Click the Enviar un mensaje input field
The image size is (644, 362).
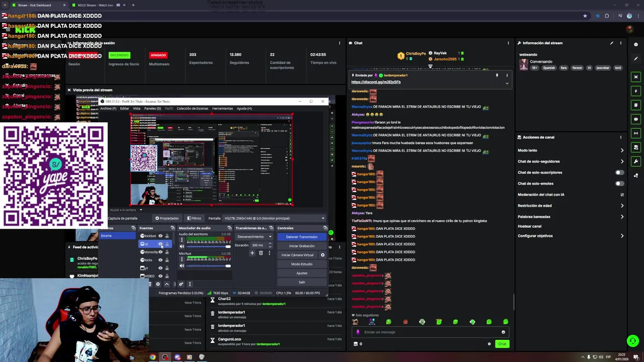[430, 332]
